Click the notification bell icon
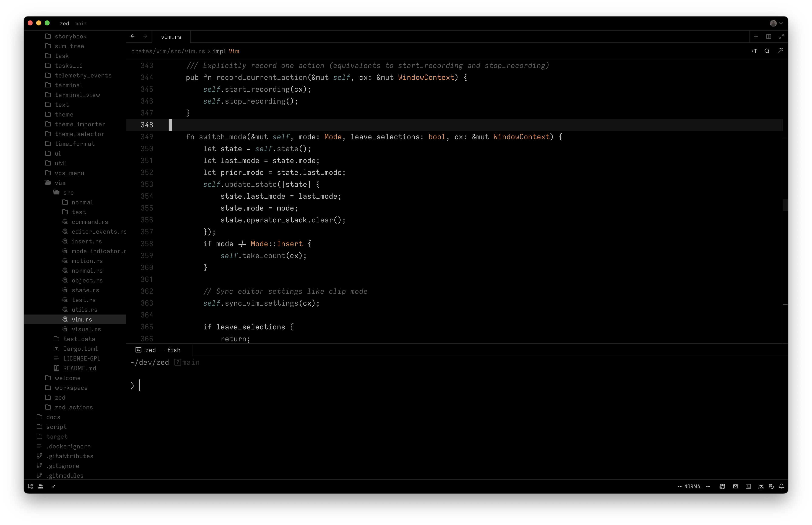 click(781, 486)
